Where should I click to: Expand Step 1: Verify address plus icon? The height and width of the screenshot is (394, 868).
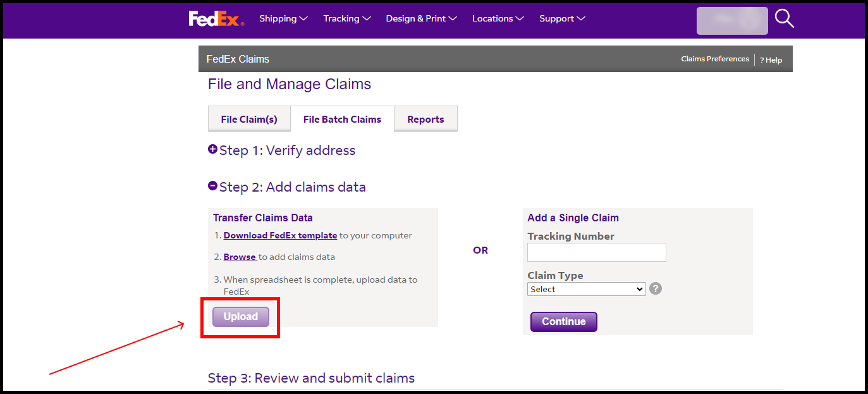212,149
